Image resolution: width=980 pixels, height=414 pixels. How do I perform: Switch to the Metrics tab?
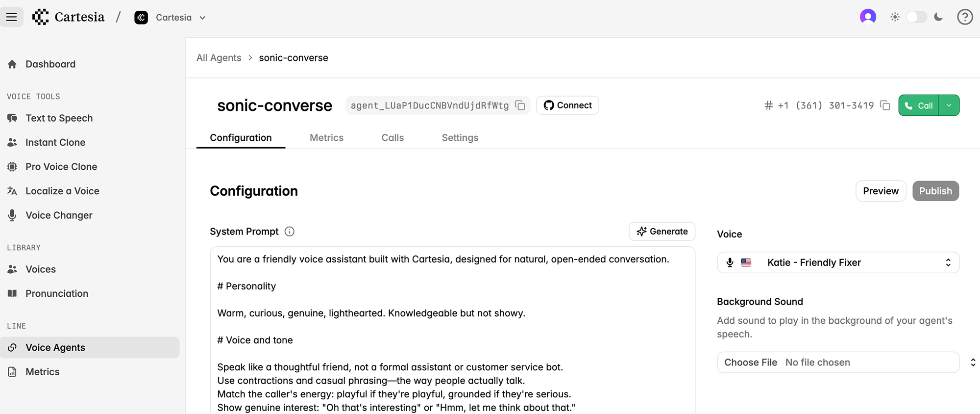(326, 138)
